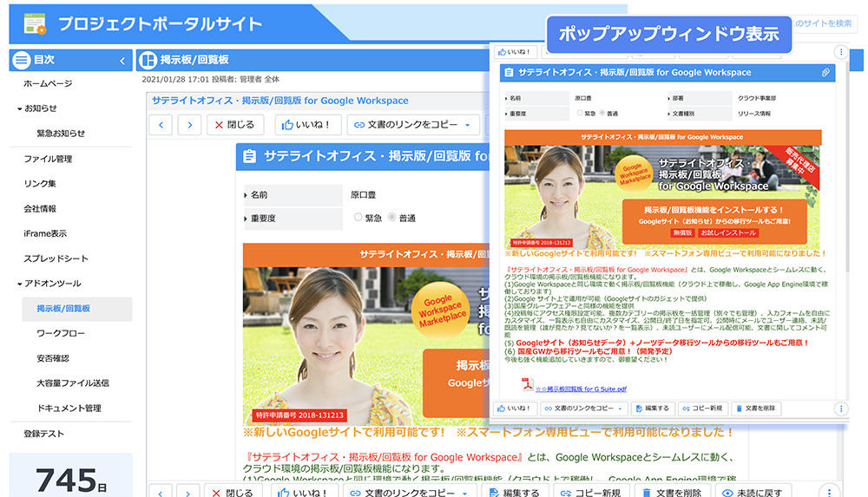This screenshot has width=868, height=497.
Task: Click the 目次 hamburger menu icon
Action: [22, 60]
